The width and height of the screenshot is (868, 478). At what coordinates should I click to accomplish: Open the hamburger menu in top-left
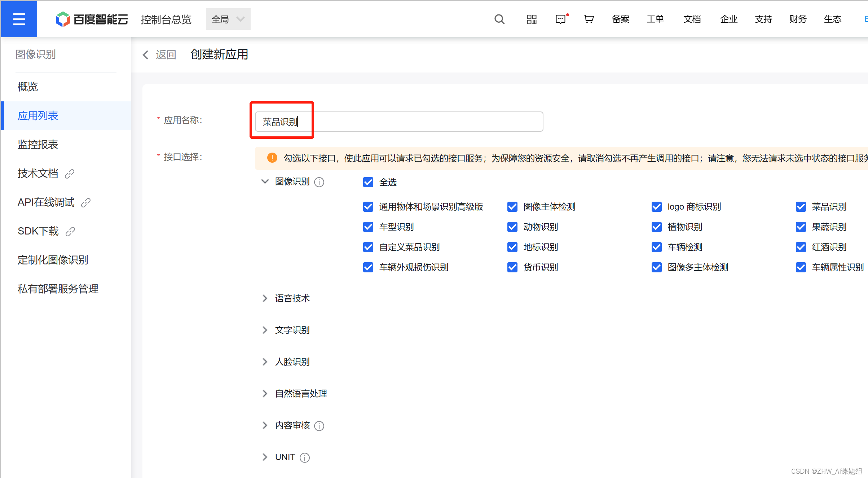pyautogui.click(x=19, y=19)
